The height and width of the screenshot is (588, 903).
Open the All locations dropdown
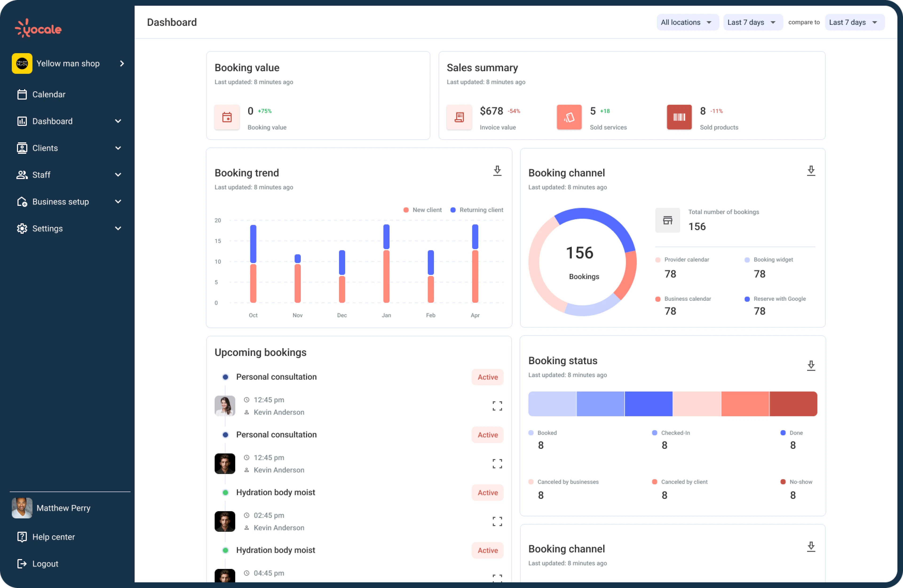(687, 22)
